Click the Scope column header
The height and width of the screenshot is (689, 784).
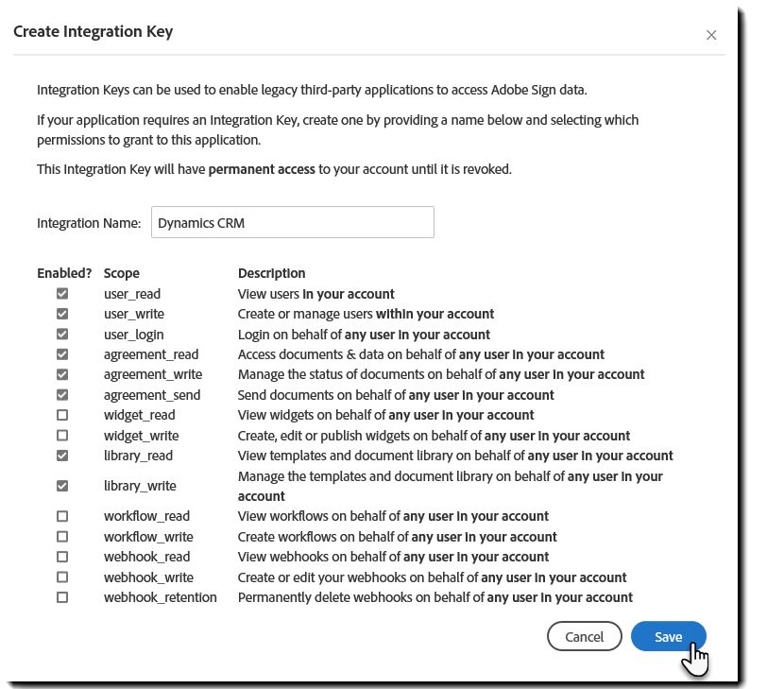click(122, 273)
